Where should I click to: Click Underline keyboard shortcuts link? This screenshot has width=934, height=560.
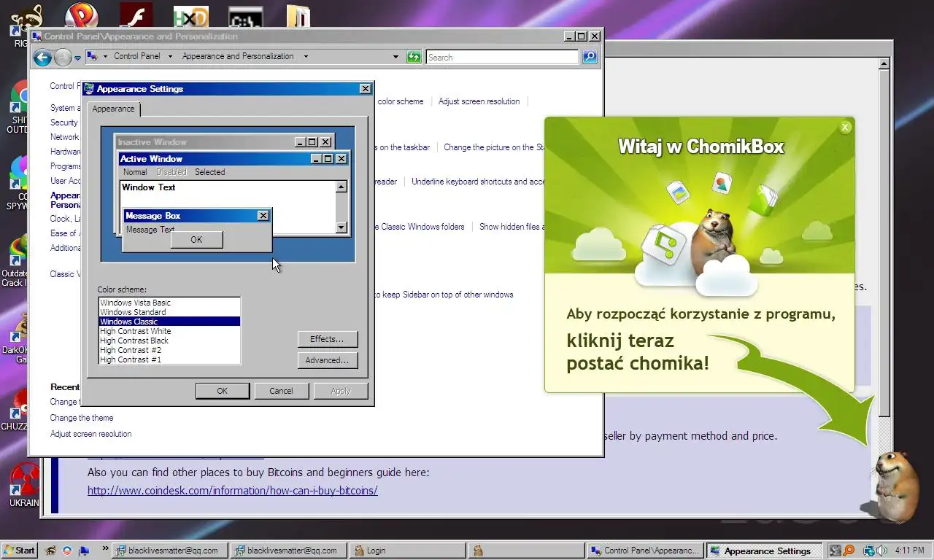point(478,182)
